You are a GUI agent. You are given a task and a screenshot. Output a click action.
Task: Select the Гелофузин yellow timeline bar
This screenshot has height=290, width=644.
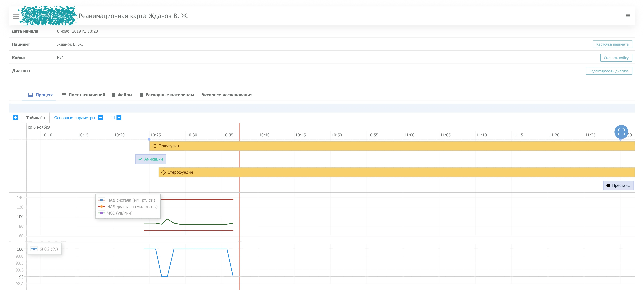tap(392, 146)
